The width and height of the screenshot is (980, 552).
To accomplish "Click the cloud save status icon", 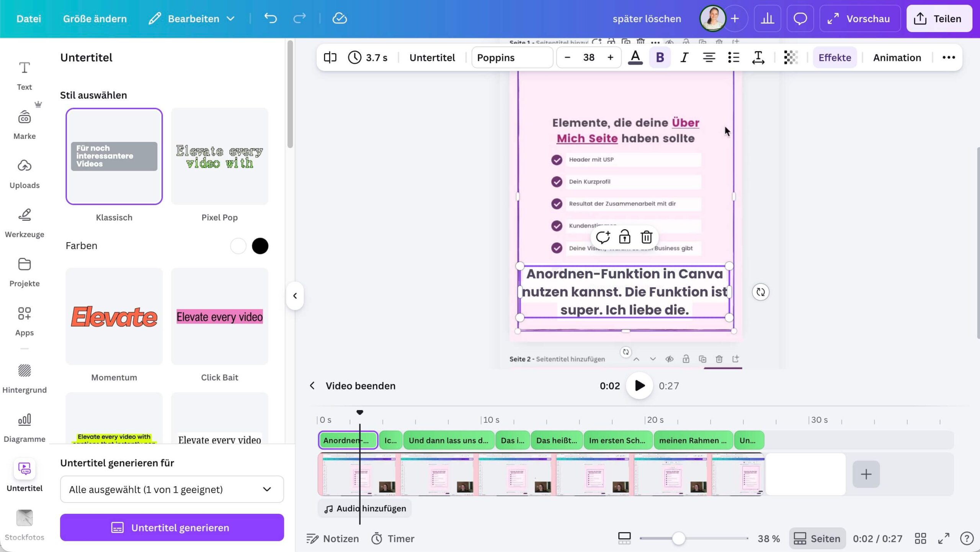I will 339,18.
